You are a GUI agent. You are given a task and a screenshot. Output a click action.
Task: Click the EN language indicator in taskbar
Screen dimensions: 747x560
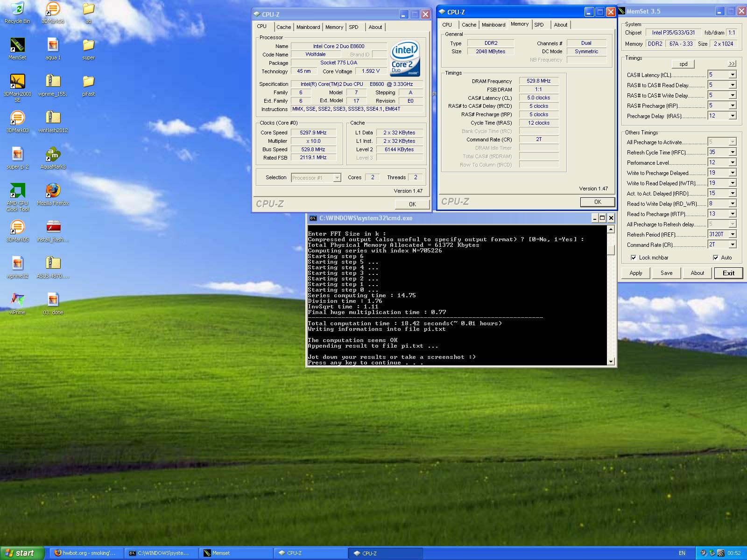click(682, 553)
